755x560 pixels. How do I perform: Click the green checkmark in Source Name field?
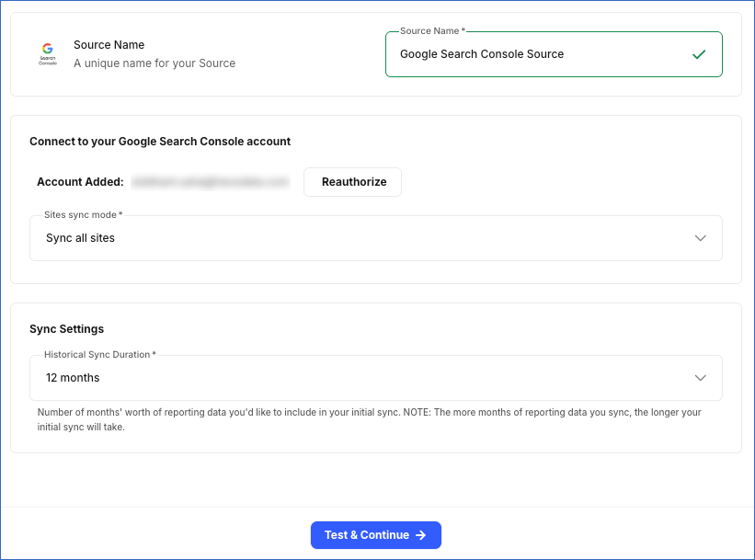[699, 54]
